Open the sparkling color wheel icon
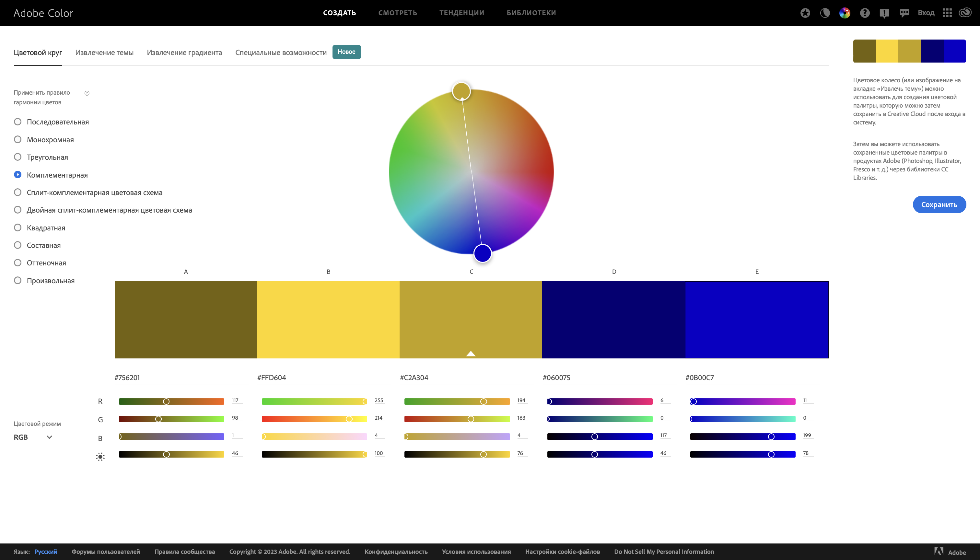Viewport: 980px width, 560px height. 845,13
